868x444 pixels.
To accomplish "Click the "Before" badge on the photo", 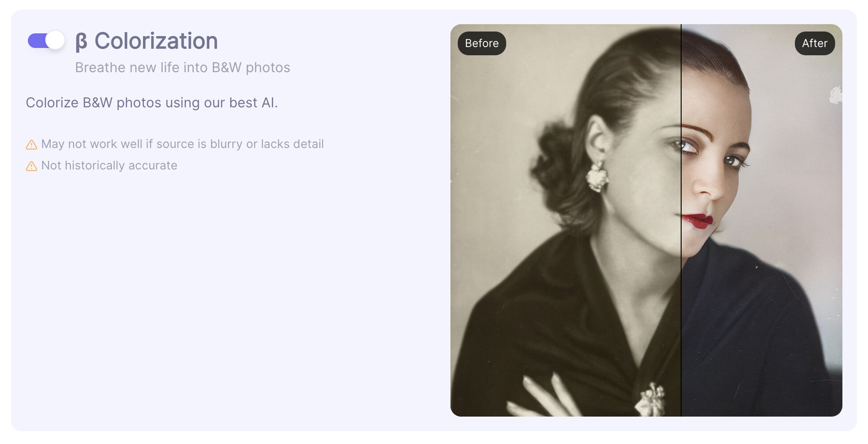I will [482, 43].
